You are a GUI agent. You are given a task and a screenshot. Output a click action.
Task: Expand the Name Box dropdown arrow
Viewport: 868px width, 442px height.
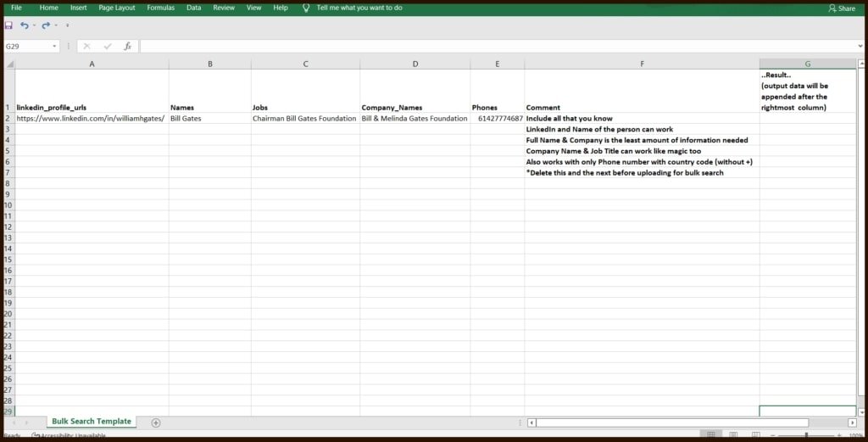[x=55, y=46]
